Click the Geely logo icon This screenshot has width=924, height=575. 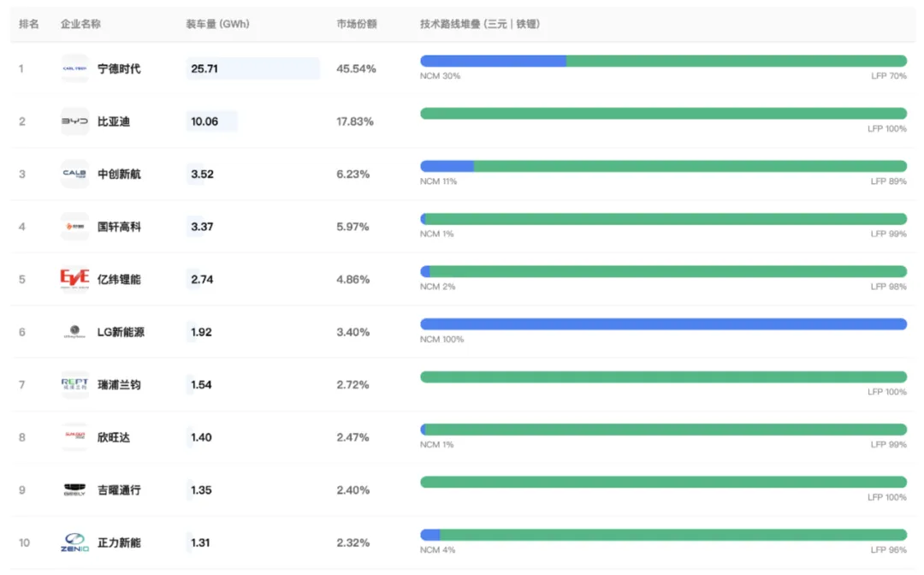(x=74, y=490)
